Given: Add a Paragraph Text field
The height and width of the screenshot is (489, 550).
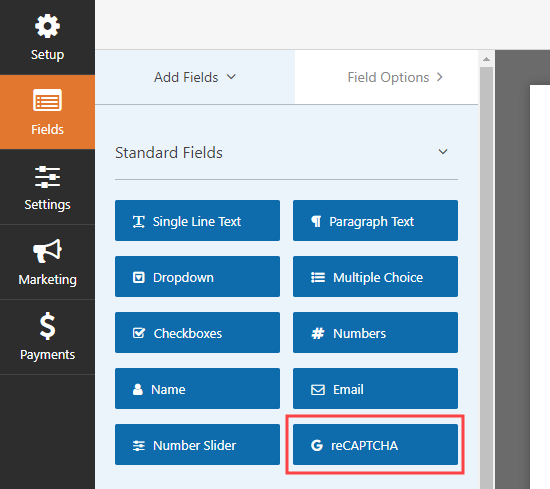Looking at the screenshot, I should 375,221.
